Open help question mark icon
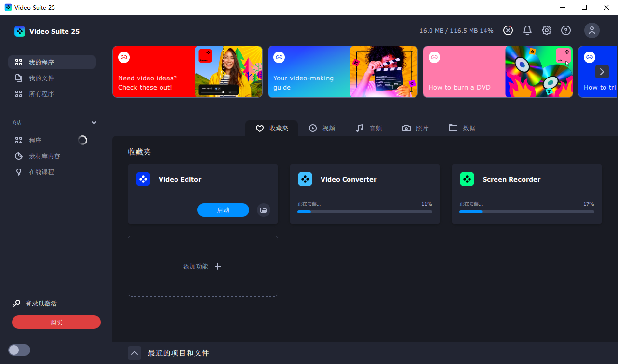The image size is (618, 364). coord(566,30)
